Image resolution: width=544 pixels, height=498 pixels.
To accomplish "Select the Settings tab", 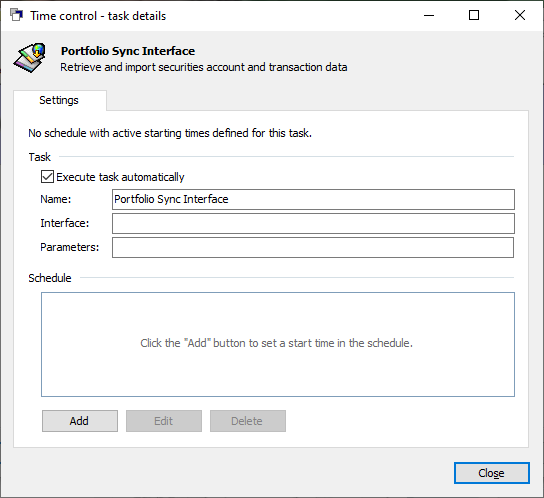I will coord(60,100).
